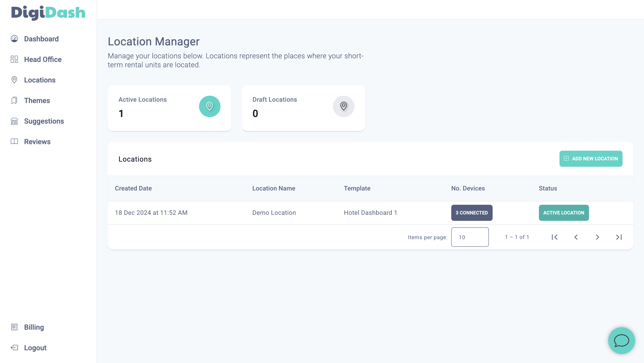Click the Hotel Dashboard 1 template cell
This screenshot has width=644, height=363.
[x=371, y=213]
